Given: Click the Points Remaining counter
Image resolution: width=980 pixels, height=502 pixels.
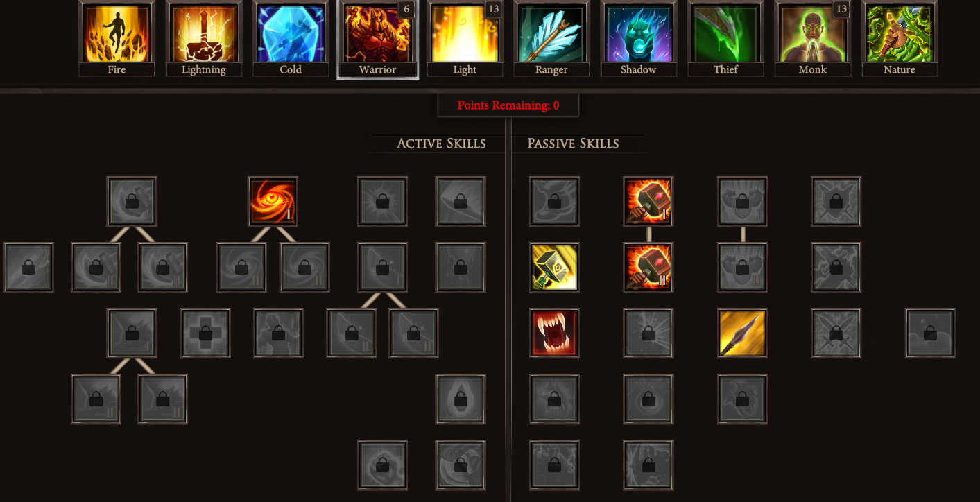Looking at the screenshot, I should pyautogui.click(x=508, y=105).
